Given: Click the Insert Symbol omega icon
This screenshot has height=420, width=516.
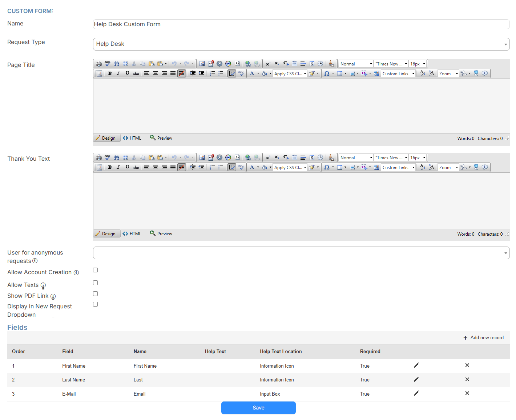Looking at the screenshot, I should [327, 73].
